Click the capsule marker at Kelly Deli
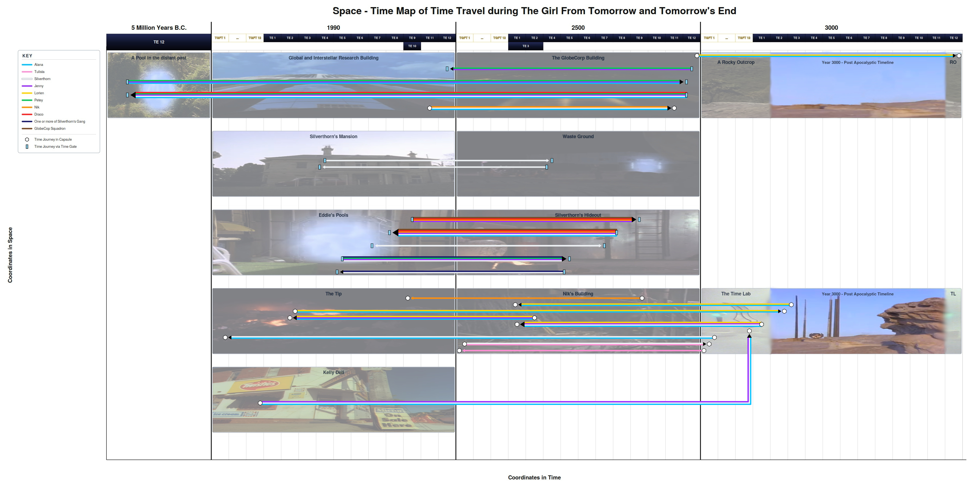Screen dimensions: 980x492 (x=260, y=403)
